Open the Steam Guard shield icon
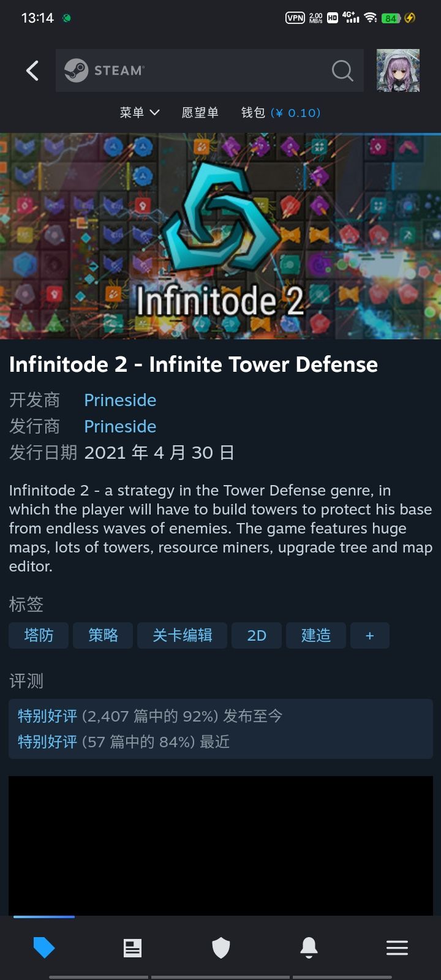Screen dimensions: 441x980 (221, 948)
